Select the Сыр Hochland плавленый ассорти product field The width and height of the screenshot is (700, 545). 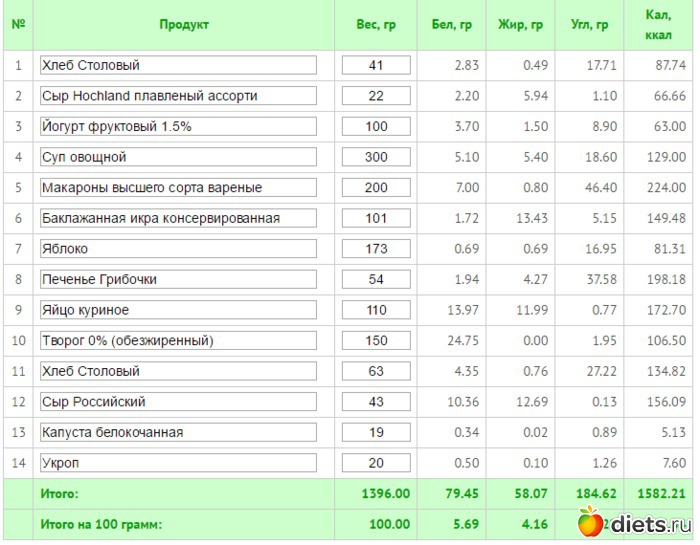click(178, 96)
